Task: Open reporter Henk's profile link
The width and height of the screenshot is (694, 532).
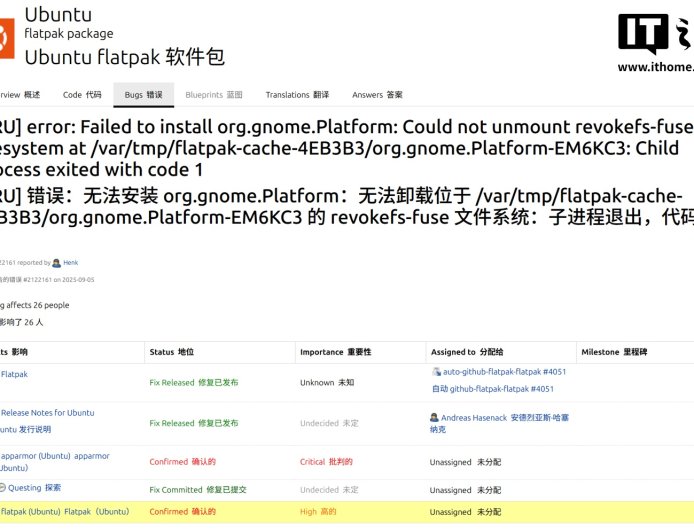Action: coord(71,263)
